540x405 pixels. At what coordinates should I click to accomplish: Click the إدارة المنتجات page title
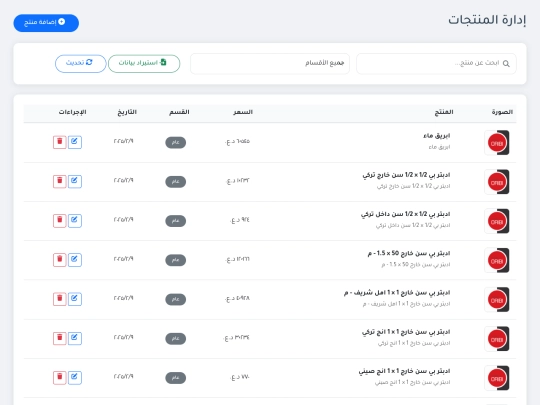tap(487, 20)
